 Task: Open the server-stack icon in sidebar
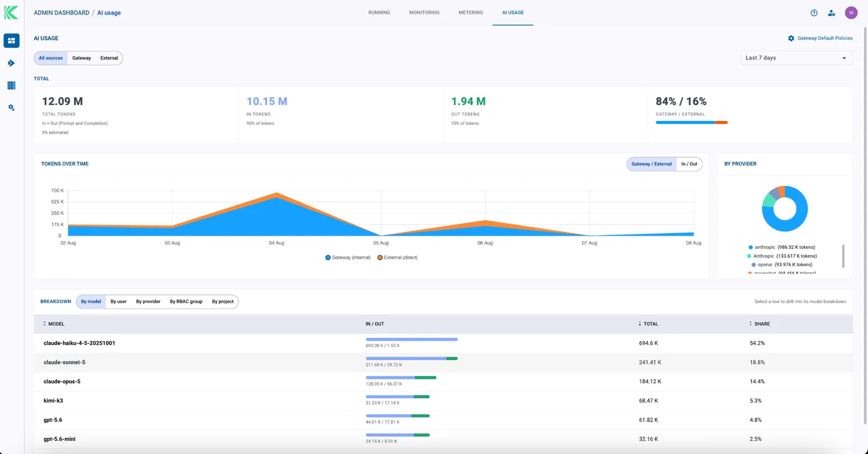(12, 86)
